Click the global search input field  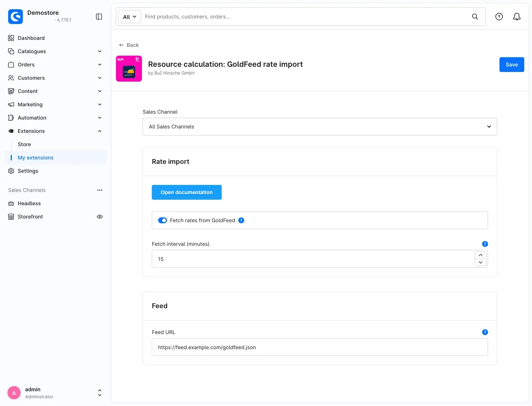pyautogui.click(x=305, y=17)
